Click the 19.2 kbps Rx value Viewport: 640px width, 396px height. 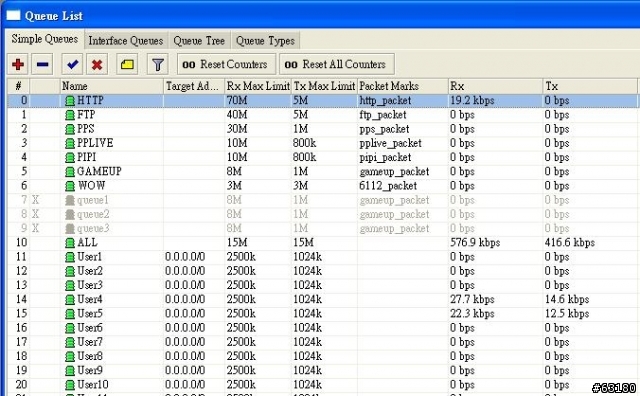472,101
